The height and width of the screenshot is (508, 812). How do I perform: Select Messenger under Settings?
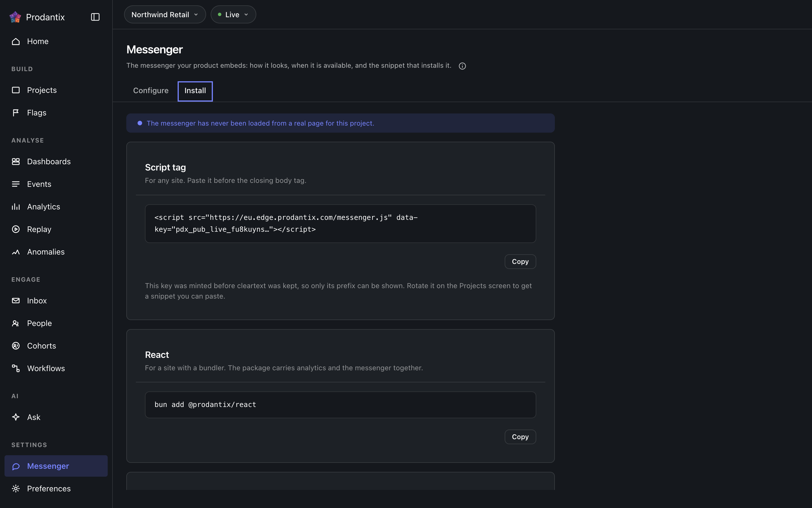pos(56,466)
